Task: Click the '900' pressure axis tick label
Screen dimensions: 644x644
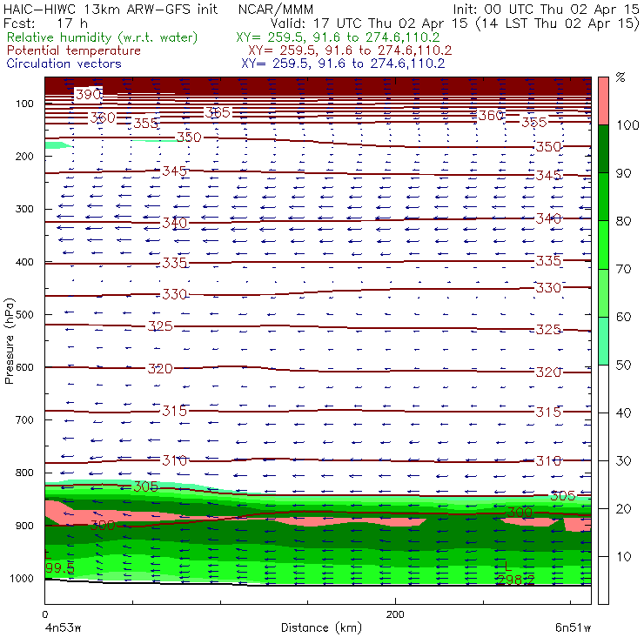Action: coord(24,526)
